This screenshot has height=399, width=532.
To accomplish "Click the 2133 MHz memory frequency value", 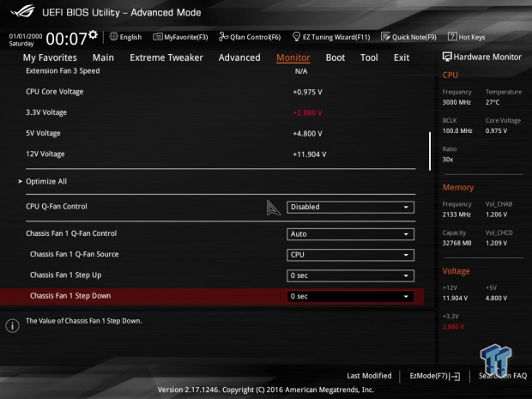I will tap(456, 215).
